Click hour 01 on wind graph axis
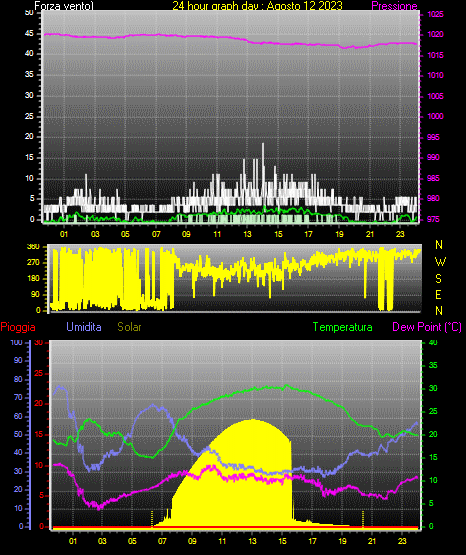 63,234
